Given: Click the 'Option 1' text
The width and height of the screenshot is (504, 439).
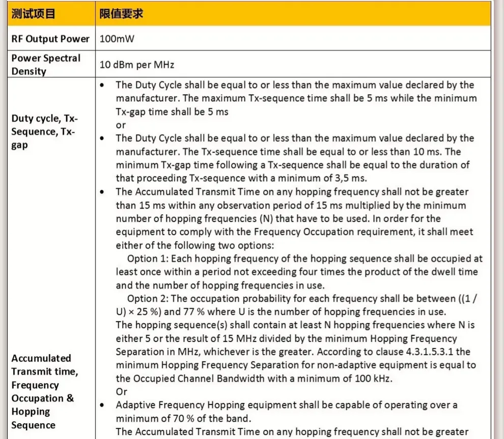Looking at the screenshot, I should [x=148, y=258].
